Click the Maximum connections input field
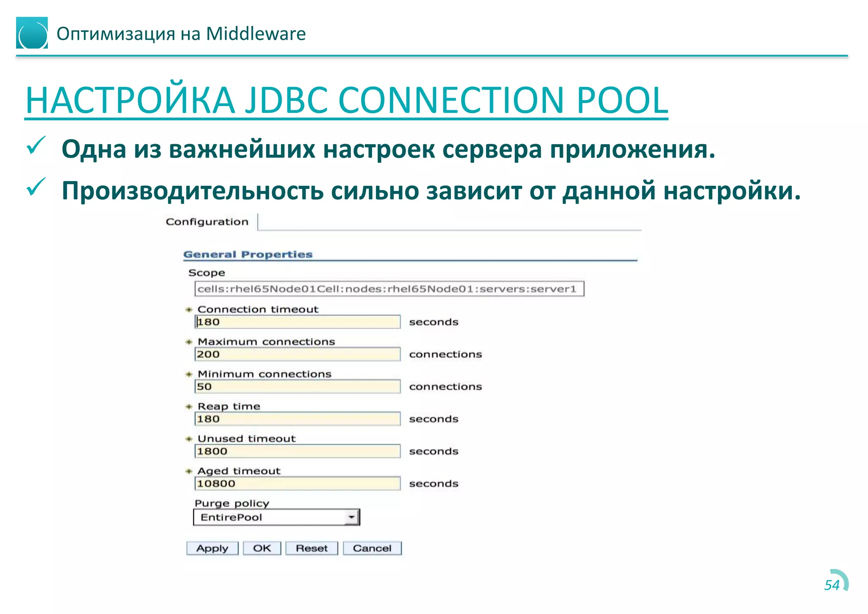 pos(298,354)
